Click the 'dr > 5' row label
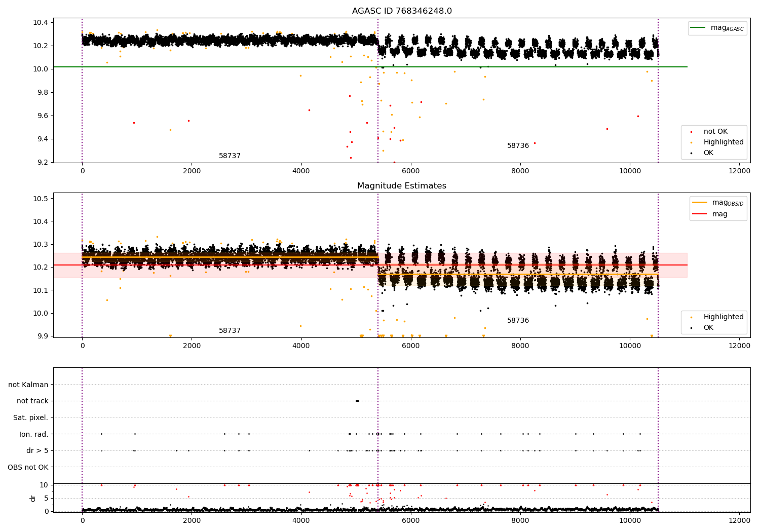The image size is (760, 532). [37, 451]
